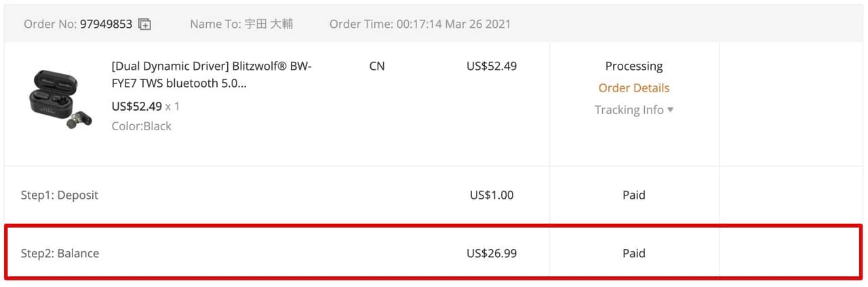Viewport: 868px width, 287px height.
Task: Click the order number 97949853
Action: coord(106,24)
